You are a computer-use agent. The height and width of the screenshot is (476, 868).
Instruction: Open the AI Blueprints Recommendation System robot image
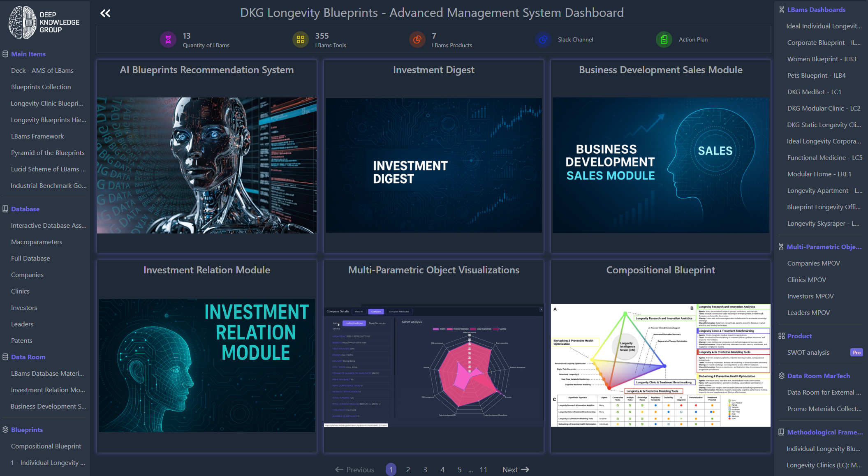[x=206, y=165]
